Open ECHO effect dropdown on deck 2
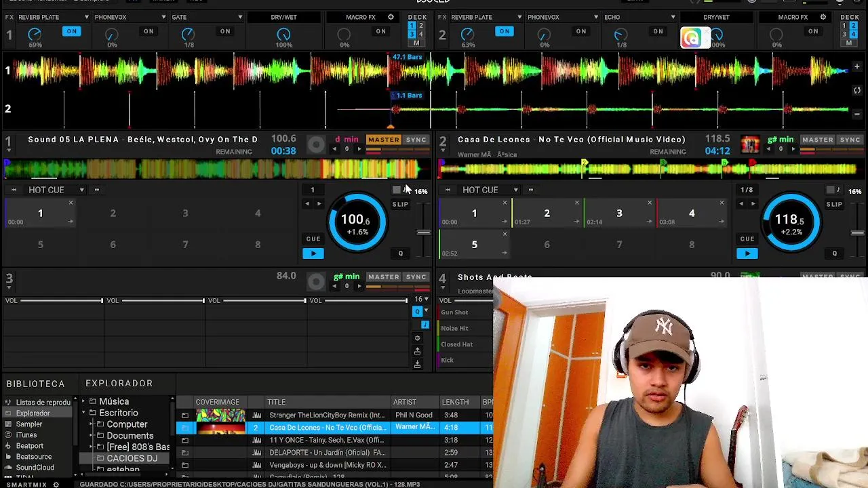 (673, 17)
